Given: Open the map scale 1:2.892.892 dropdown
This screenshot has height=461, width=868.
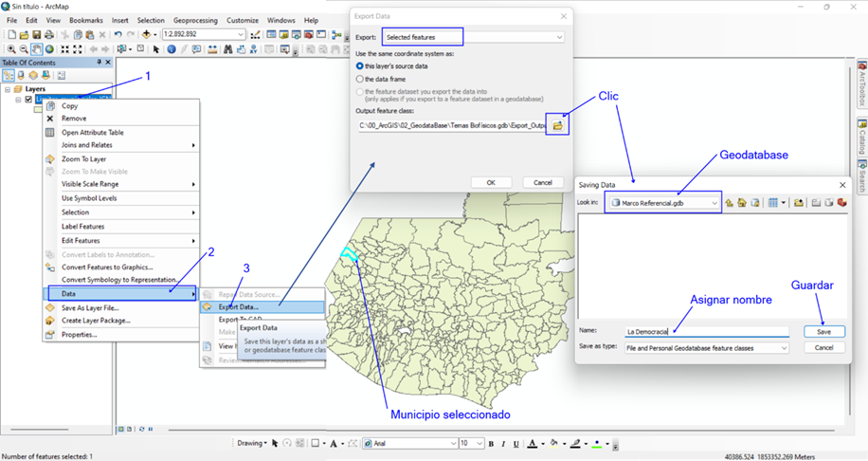Looking at the screenshot, I should pyautogui.click(x=241, y=34).
